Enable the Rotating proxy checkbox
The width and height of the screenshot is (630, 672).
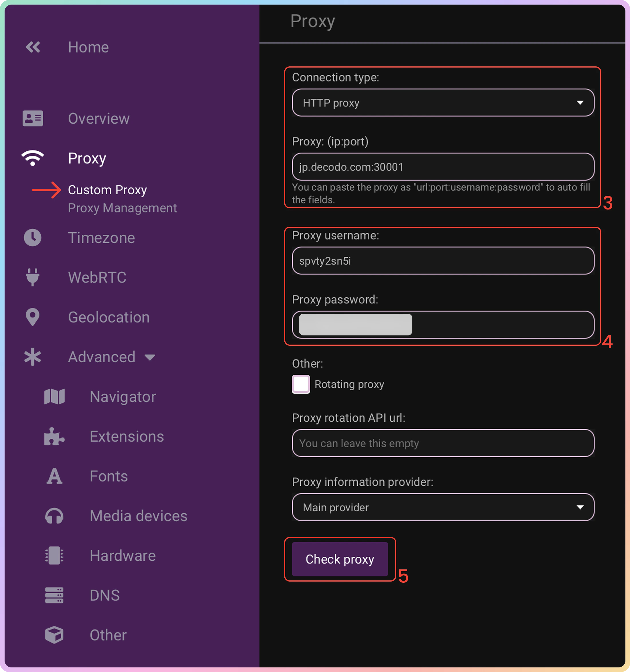tap(301, 384)
